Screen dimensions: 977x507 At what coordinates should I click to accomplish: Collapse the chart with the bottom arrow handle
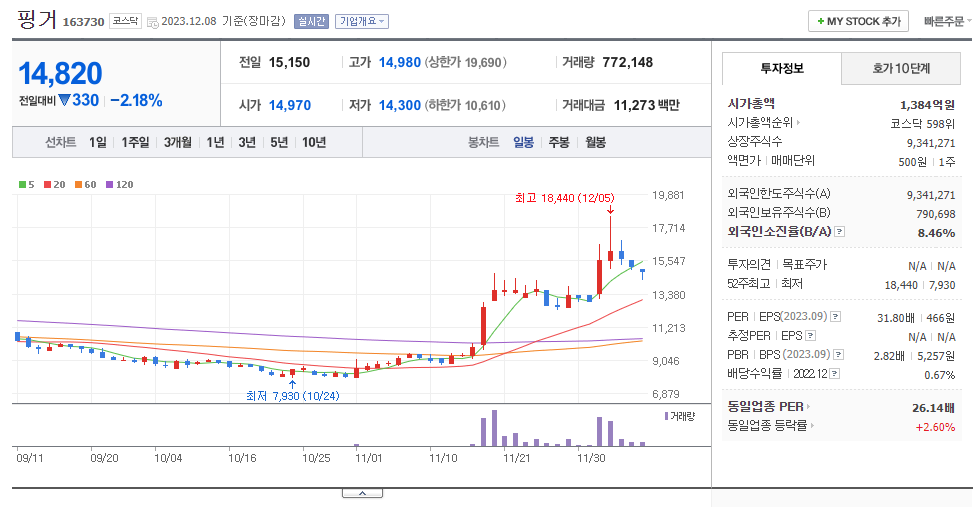[x=362, y=493]
